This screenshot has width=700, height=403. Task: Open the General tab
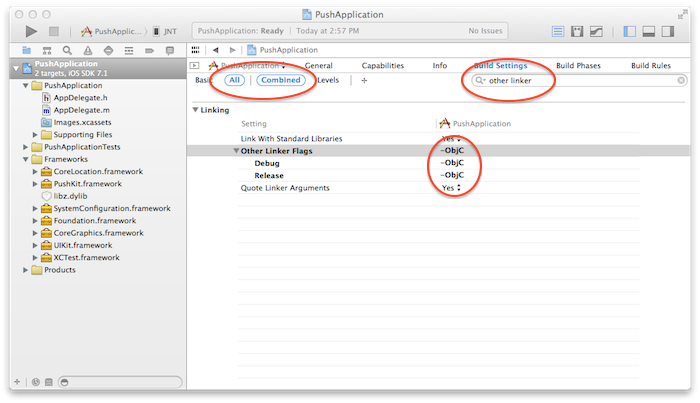coord(319,66)
